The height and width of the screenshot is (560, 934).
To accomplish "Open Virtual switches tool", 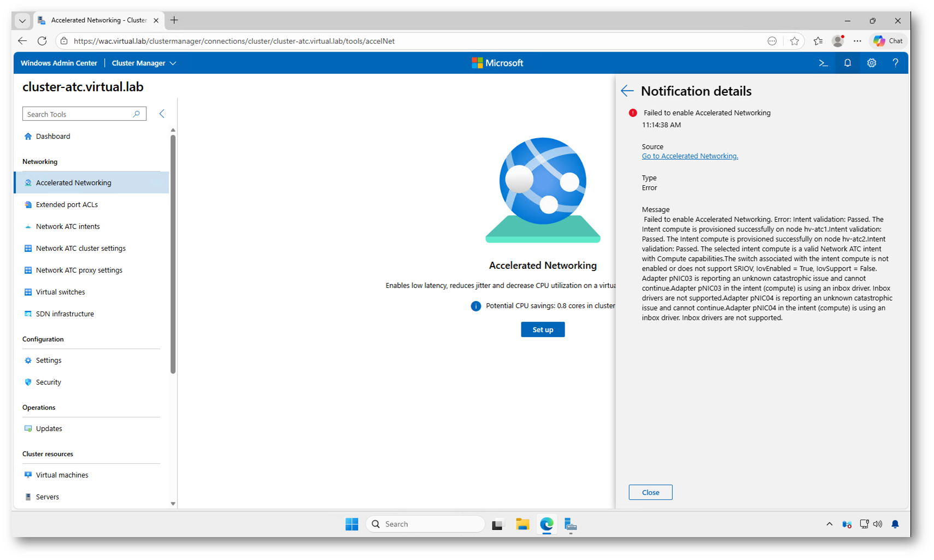I will (x=60, y=292).
